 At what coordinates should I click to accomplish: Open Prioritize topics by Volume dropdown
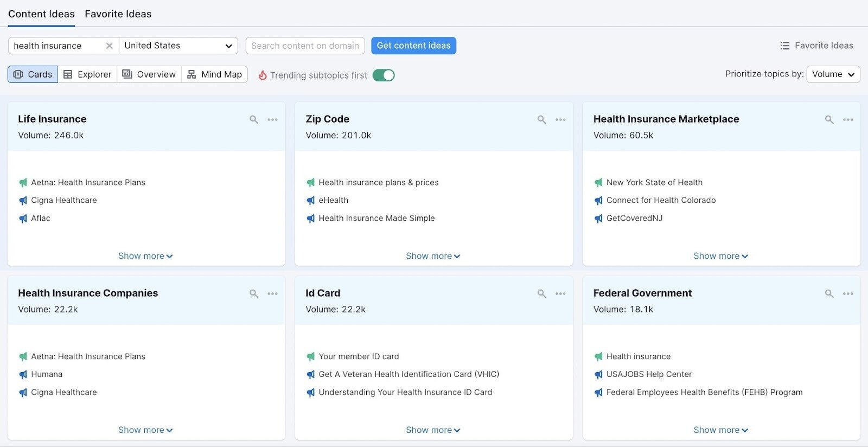(x=833, y=74)
